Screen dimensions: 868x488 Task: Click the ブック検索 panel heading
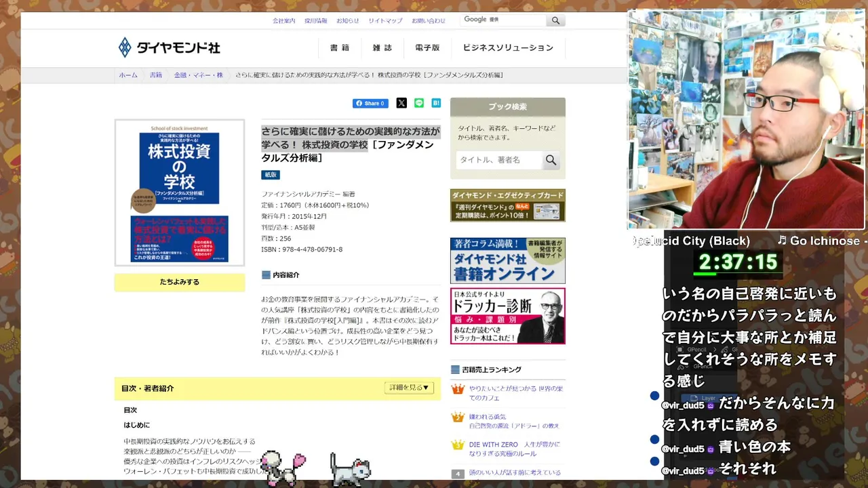click(508, 106)
